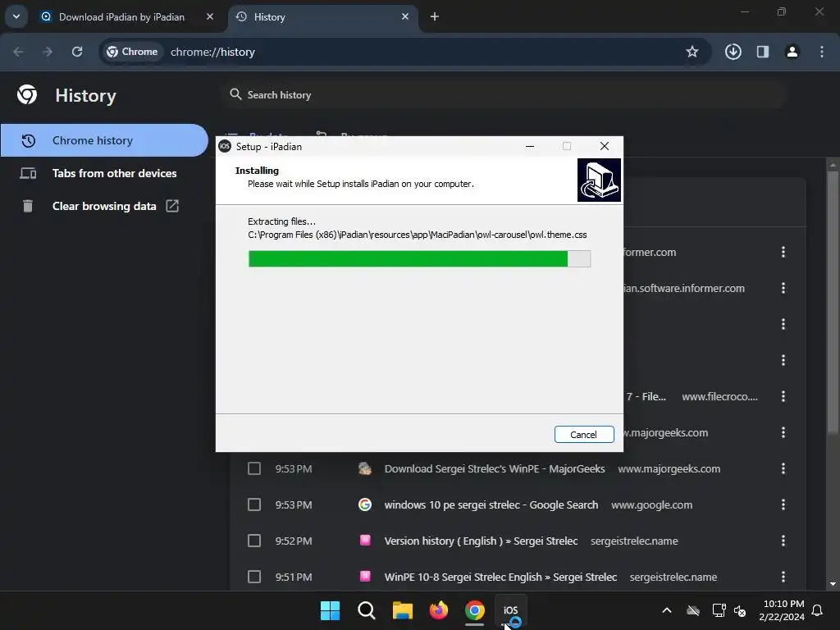Open more actions for Download Sergei Strelec entry
This screenshot has height=630, width=840.
pyautogui.click(x=783, y=468)
